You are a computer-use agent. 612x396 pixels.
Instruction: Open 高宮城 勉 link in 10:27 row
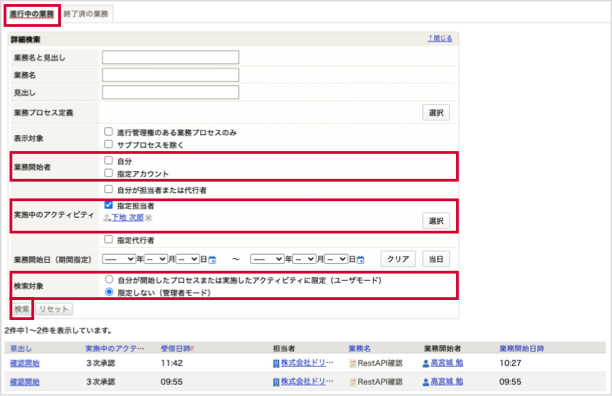(x=447, y=363)
